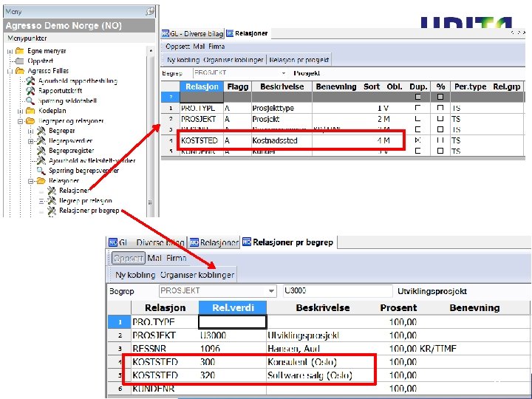Open Begrep dropdown in Relasjoner window
Image resolution: width=532 pixels, height=399 pixels.
[283, 73]
